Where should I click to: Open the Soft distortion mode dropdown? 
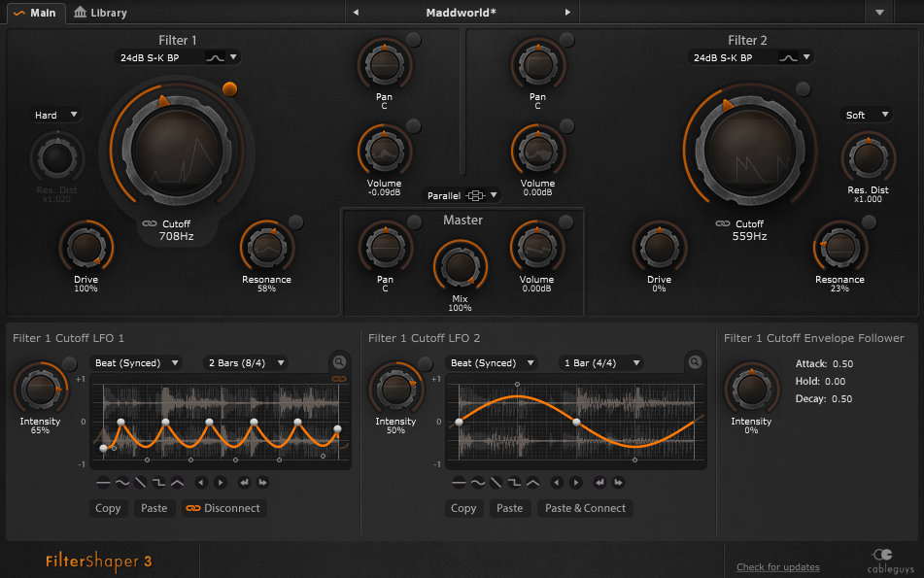[x=867, y=115]
